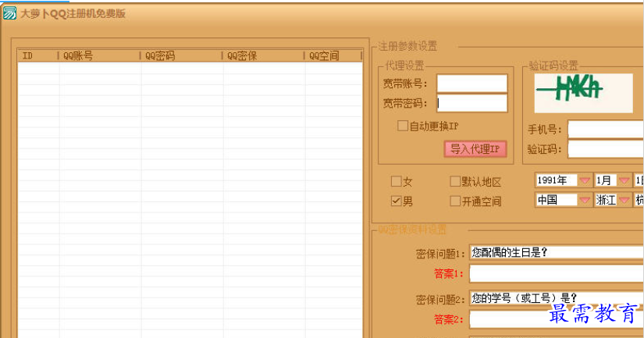
Task: Open the 1991年 year dropdown
Action: pos(585,180)
